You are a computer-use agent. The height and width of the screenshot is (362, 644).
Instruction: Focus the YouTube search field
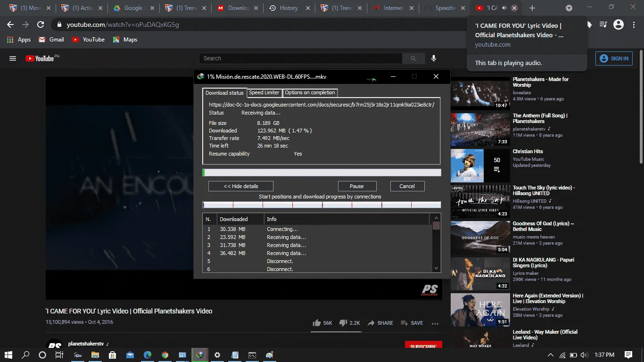(x=301, y=58)
